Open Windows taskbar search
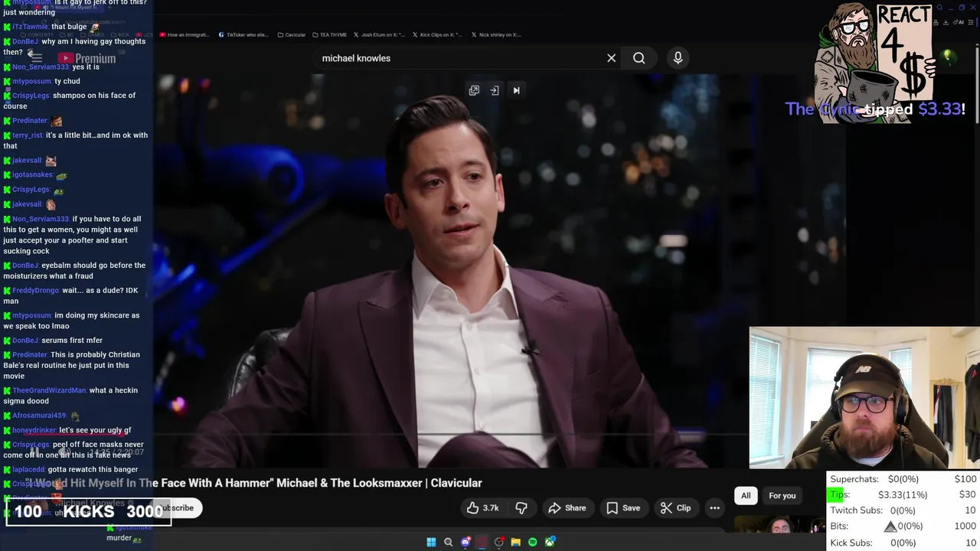 click(x=448, y=542)
